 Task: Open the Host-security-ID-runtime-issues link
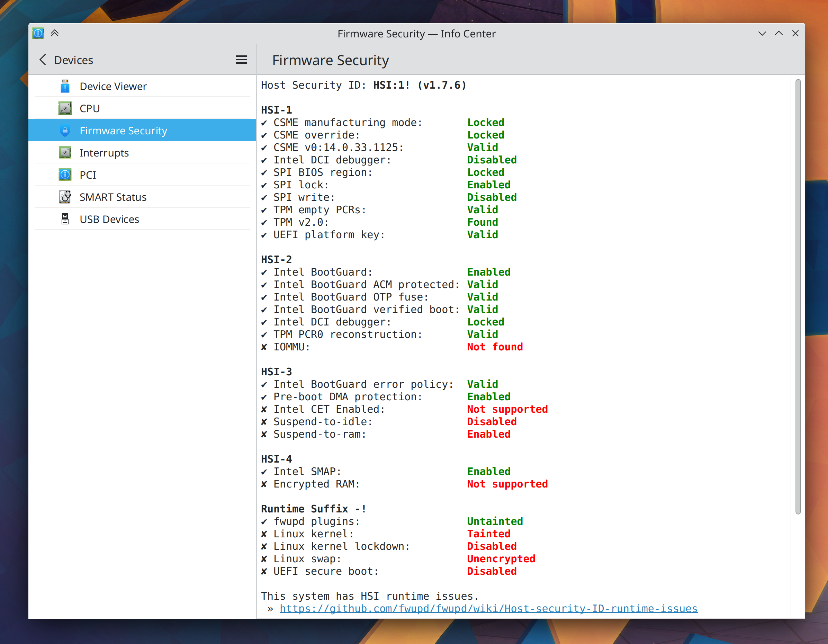[x=488, y=608]
